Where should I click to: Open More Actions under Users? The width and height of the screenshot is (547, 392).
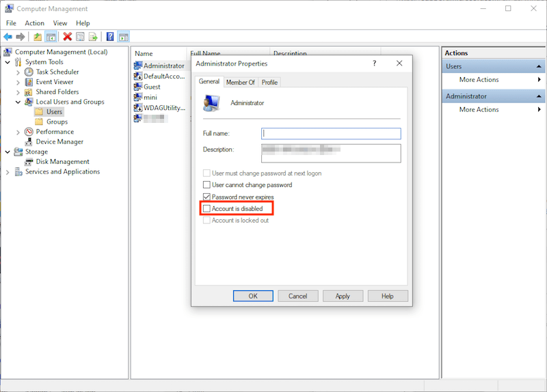coord(494,79)
